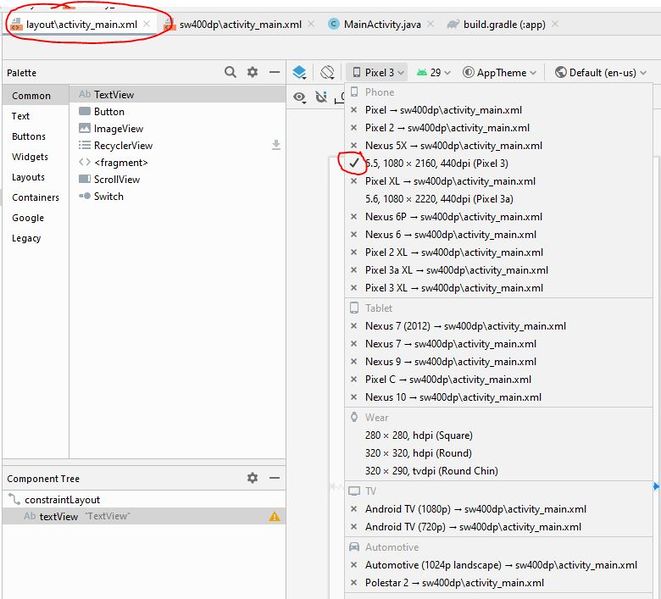Open the Pixel 3 device dropdown
The height and width of the screenshot is (599, 661).
tap(378, 73)
